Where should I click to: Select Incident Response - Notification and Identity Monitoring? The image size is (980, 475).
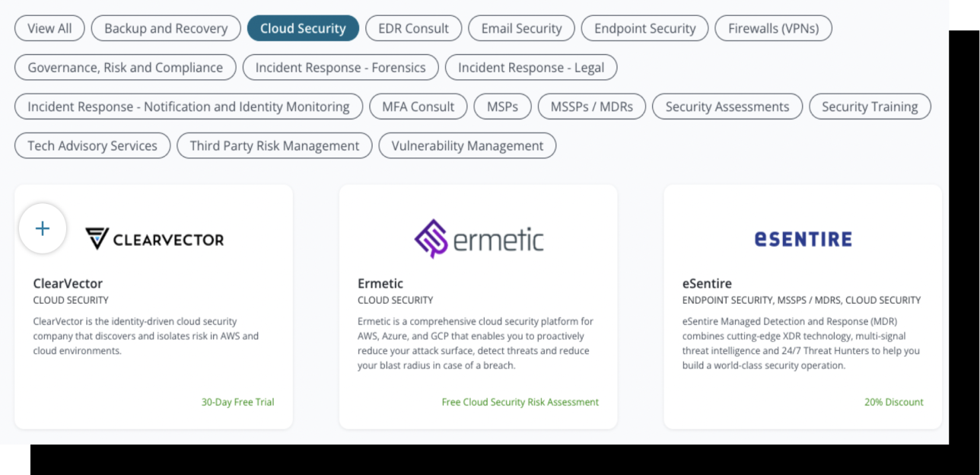pyautogui.click(x=189, y=107)
